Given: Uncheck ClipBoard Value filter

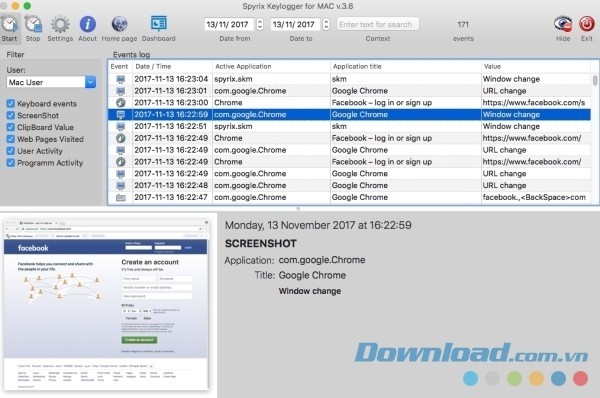Looking at the screenshot, I should tap(11, 127).
